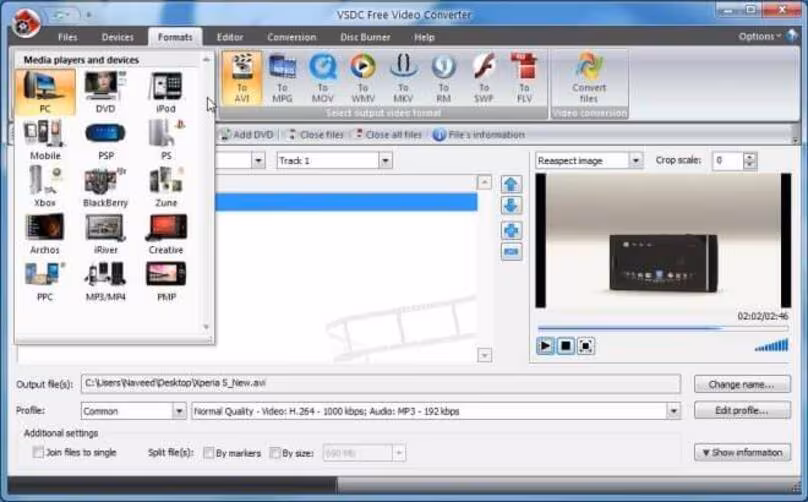Click the Change name button
The height and width of the screenshot is (502, 808).
pos(742,384)
